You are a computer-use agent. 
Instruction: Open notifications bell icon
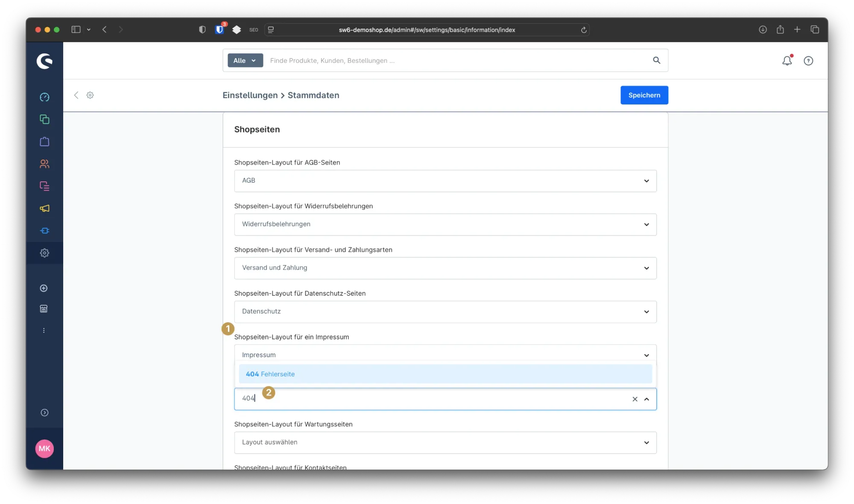[x=787, y=61]
